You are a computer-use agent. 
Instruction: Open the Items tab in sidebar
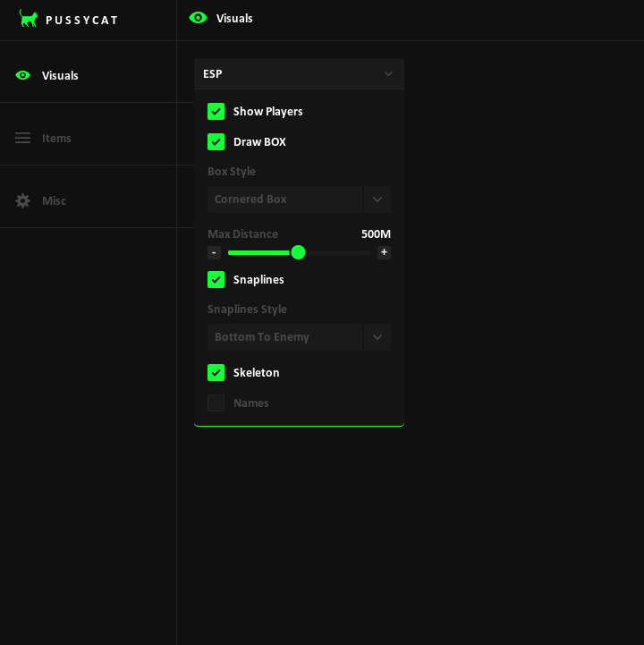(x=56, y=138)
